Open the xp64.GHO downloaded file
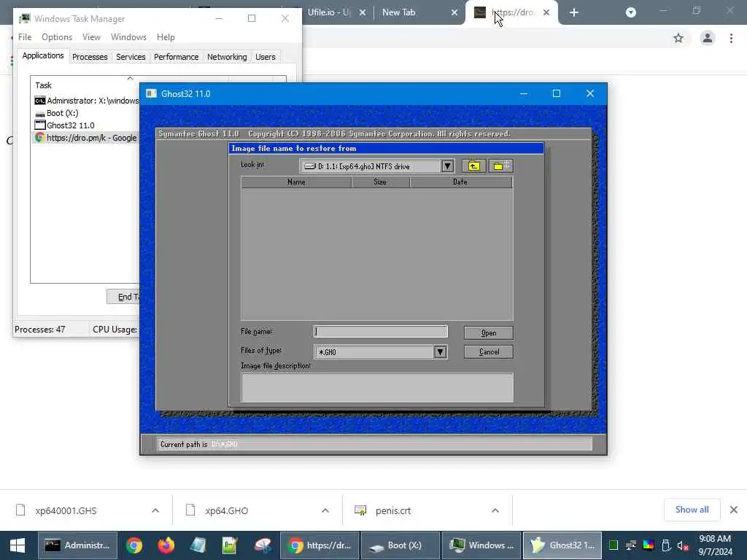Image resolution: width=747 pixels, height=560 pixels. tap(227, 510)
